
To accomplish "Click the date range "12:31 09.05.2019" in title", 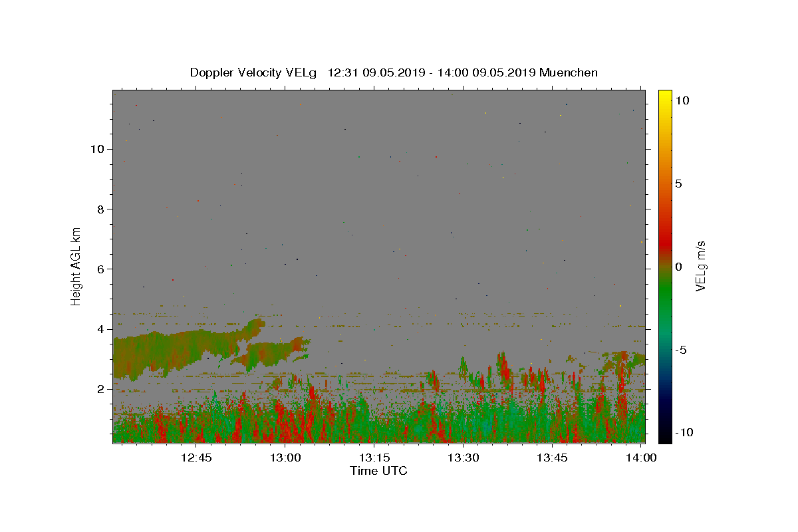I will (x=376, y=72).
